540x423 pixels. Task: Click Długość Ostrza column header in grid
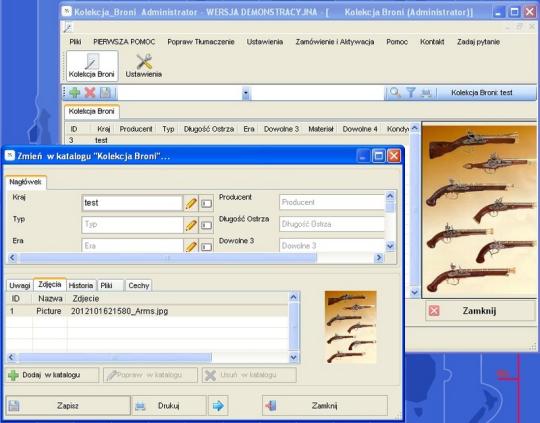pyautogui.click(x=209, y=129)
